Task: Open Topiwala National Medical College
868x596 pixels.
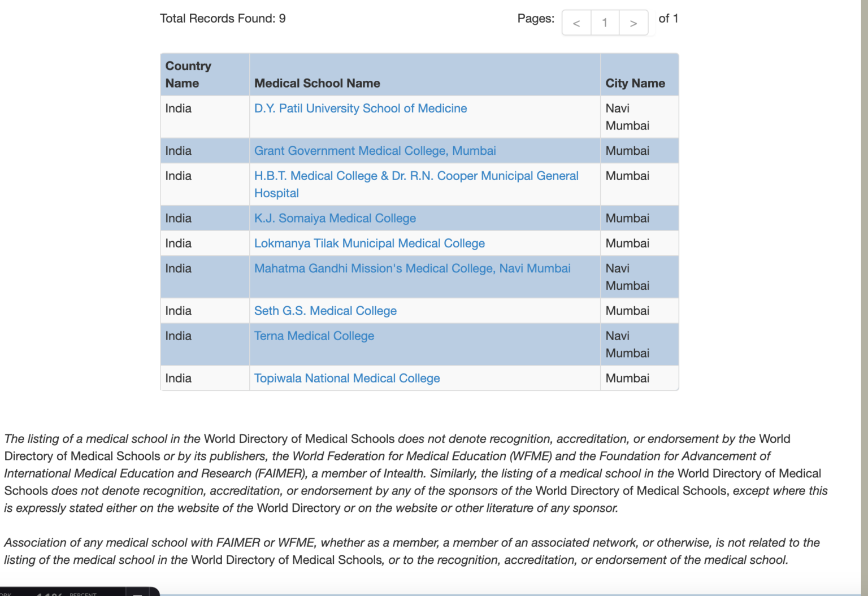Action: [x=346, y=378]
